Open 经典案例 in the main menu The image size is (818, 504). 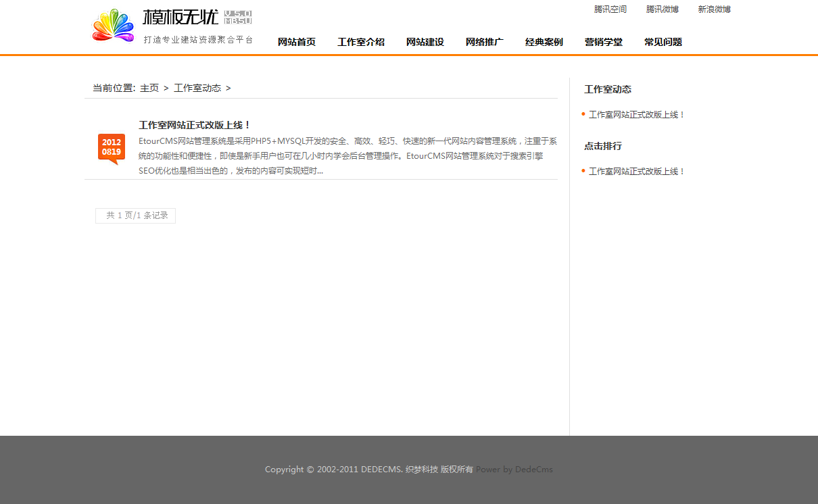tap(544, 42)
